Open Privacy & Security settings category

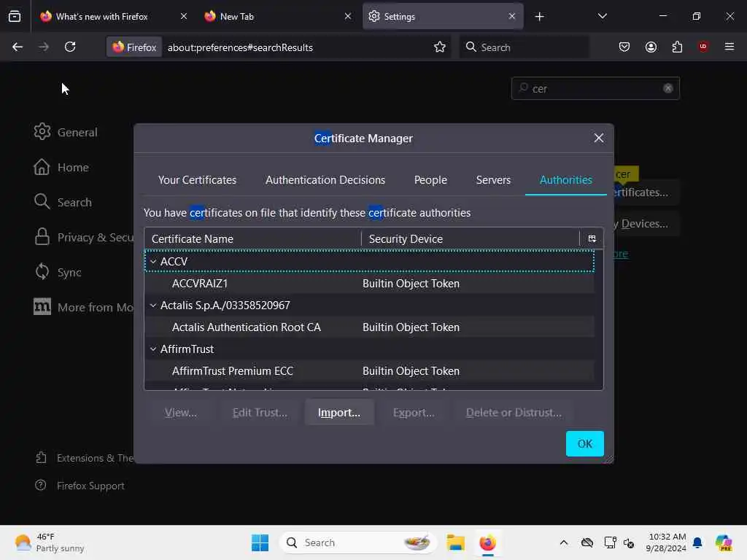[83, 237]
